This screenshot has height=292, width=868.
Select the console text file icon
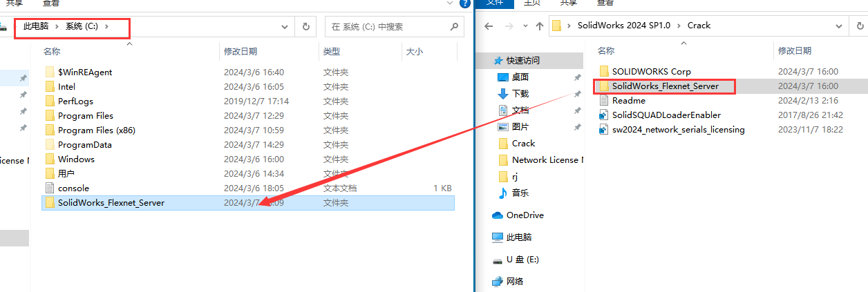(49, 188)
